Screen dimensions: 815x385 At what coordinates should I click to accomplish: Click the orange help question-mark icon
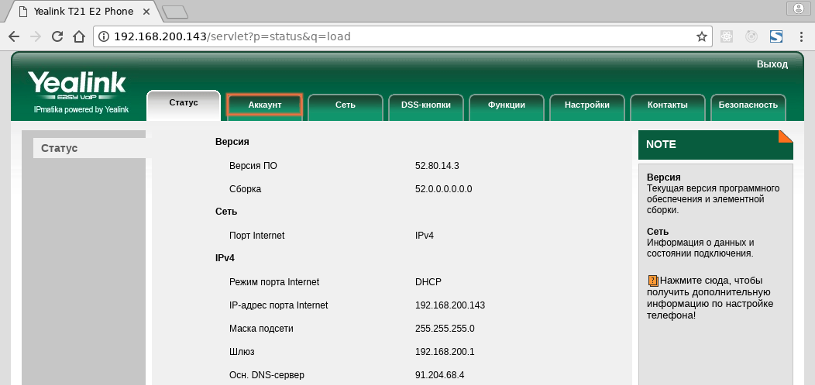pyautogui.click(x=653, y=281)
